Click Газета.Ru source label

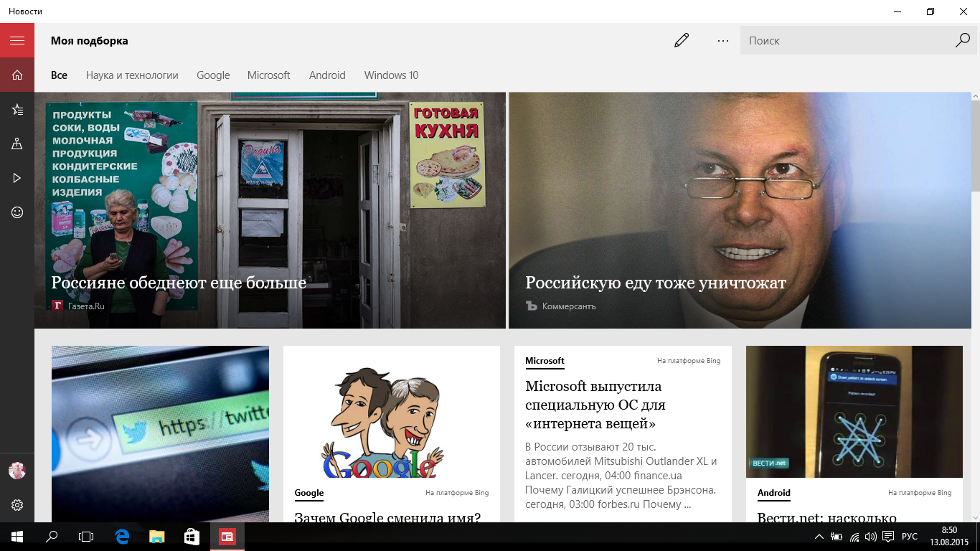pos(86,306)
